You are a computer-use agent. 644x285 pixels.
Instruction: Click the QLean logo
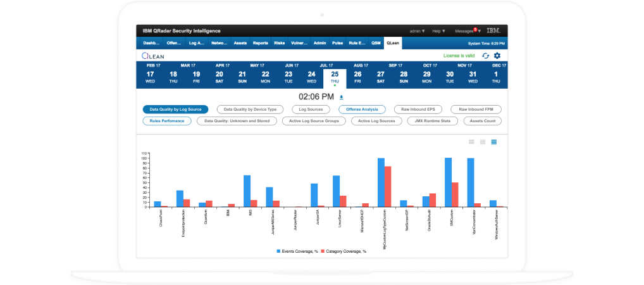click(x=153, y=56)
